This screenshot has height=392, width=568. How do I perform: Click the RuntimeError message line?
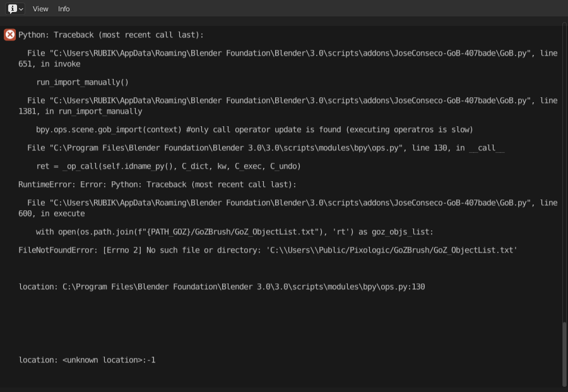tap(157, 184)
